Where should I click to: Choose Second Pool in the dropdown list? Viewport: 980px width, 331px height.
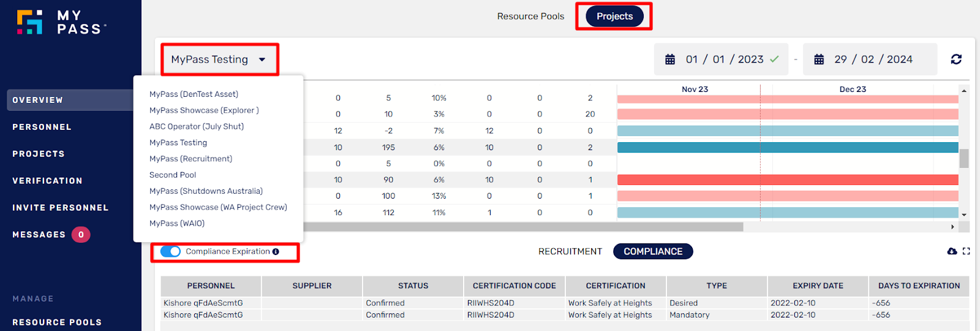[173, 175]
